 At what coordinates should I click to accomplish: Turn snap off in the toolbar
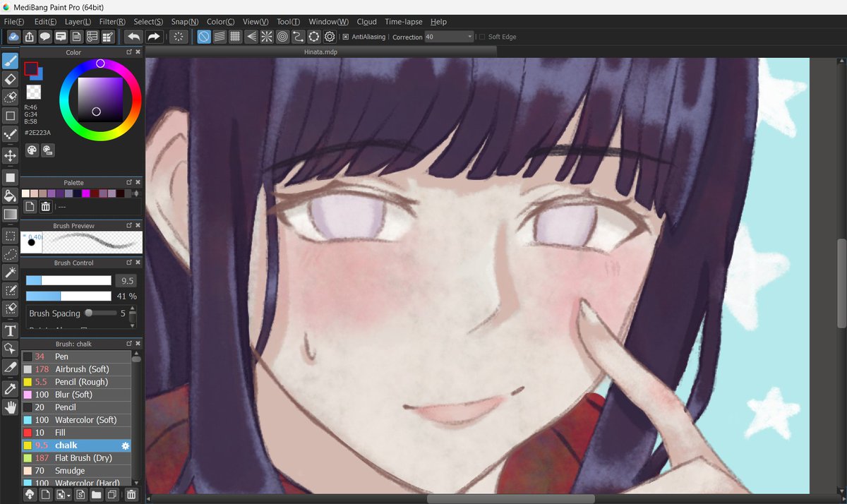[203, 37]
